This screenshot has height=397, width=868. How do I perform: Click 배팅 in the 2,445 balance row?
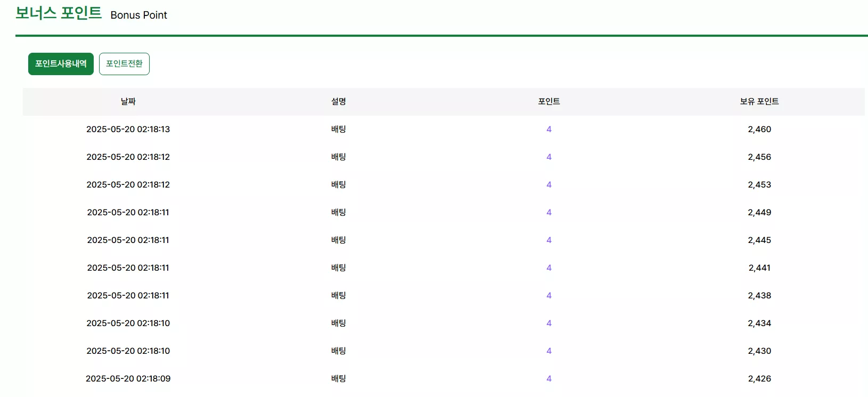(x=339, y=240)
